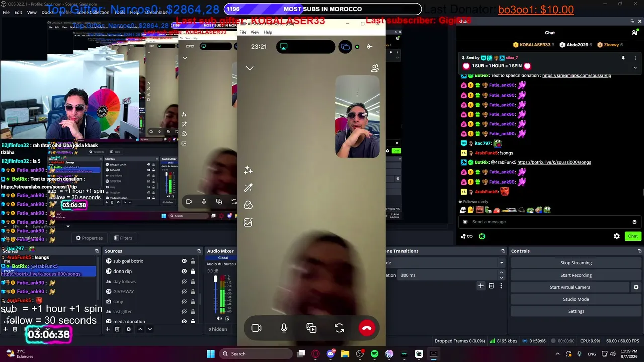
Task: Open the File menu in the mirror window
Action: pos(243,32)
